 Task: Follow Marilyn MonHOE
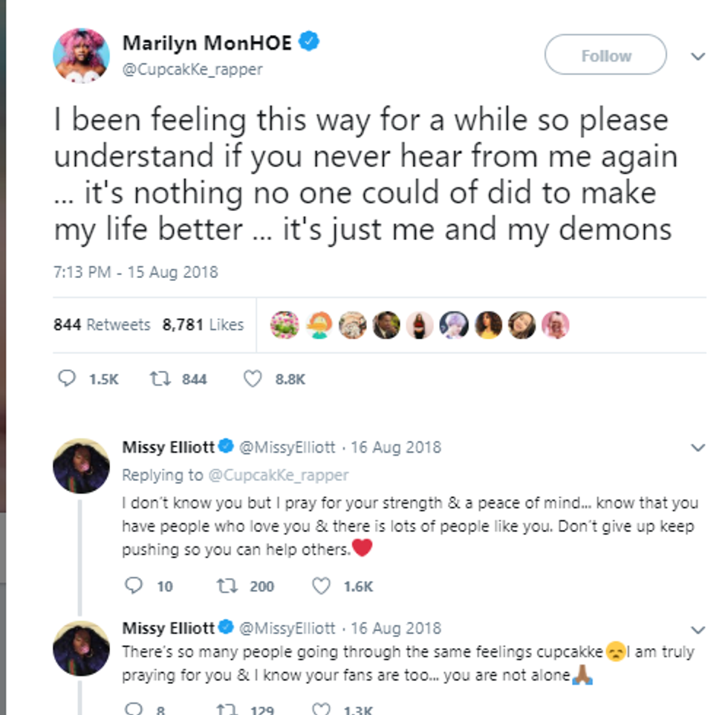coord(605,55)
